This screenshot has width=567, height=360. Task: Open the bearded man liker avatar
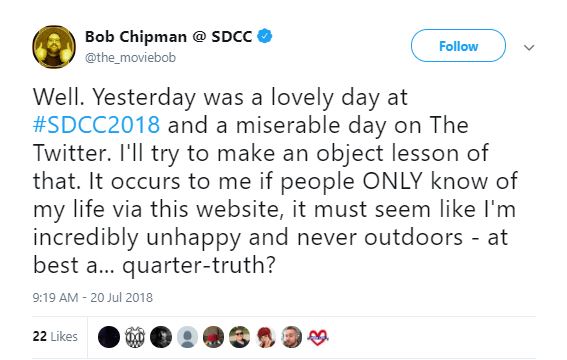pos(292,337)
